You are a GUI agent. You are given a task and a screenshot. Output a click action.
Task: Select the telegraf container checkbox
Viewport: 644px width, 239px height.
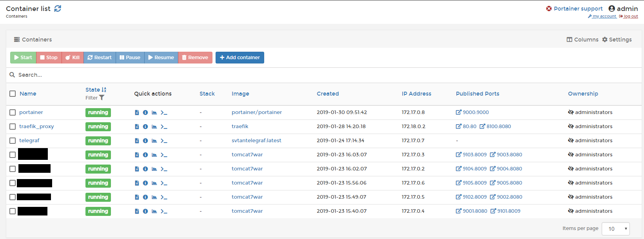point(13,141)
